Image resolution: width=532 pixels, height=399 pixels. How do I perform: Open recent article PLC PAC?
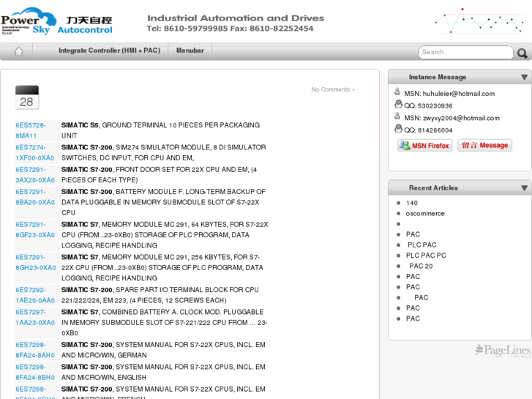click(x=422, y=245)
